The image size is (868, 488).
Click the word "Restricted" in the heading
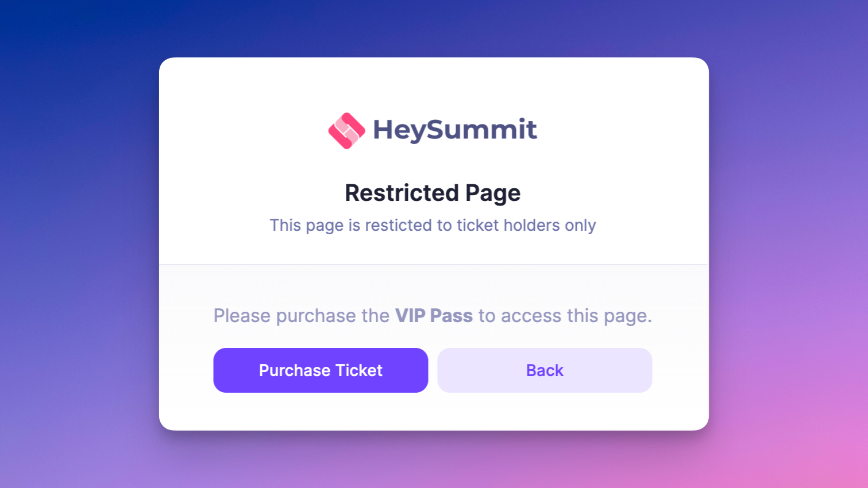point(402,193)
